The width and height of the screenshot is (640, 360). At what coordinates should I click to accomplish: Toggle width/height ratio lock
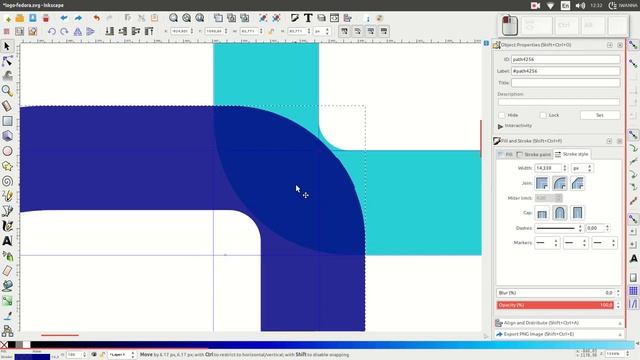271,31
